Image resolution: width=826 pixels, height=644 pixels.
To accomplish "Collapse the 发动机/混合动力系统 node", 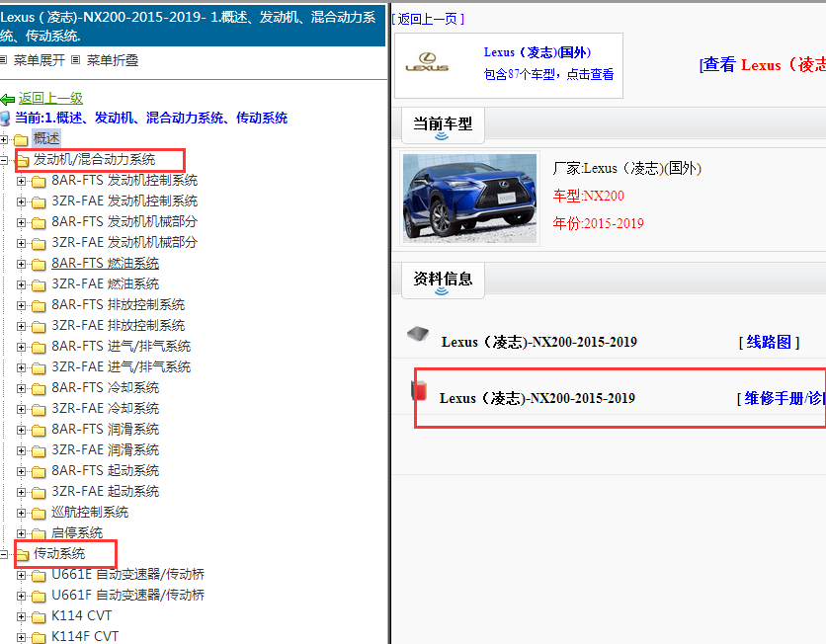I will pyautogui.click(x=4, y=160).
